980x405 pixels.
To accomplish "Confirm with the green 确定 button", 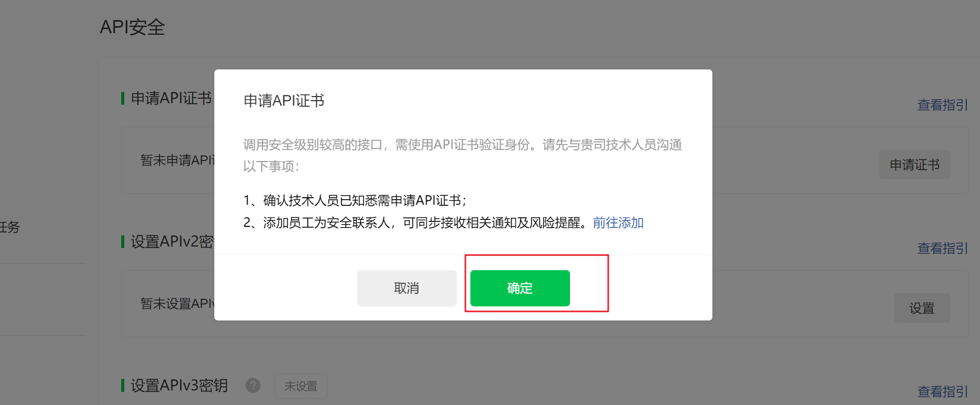I will pos(520,288).
